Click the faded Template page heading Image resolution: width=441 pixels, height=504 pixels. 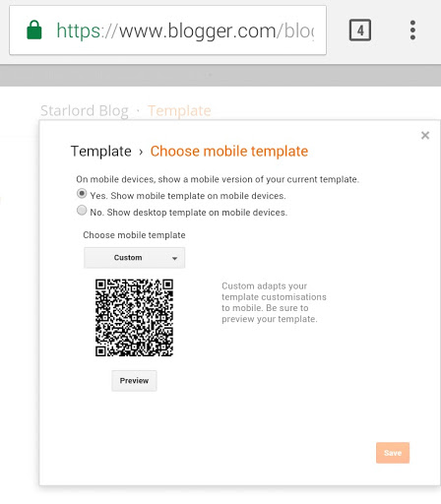[179, 110]
